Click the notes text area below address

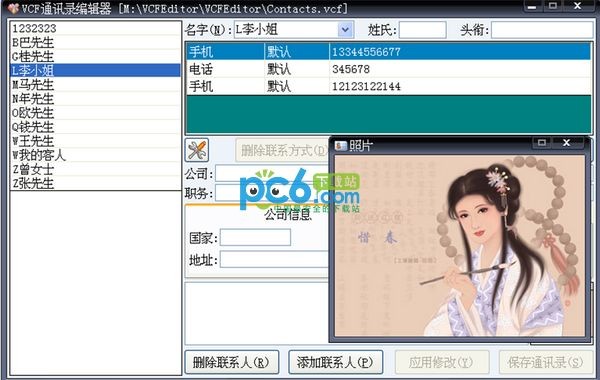pos(257,313)
